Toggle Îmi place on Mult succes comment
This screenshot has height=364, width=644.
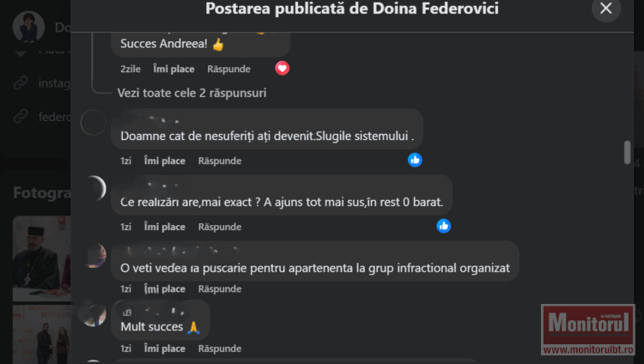(x=164, y=349)
